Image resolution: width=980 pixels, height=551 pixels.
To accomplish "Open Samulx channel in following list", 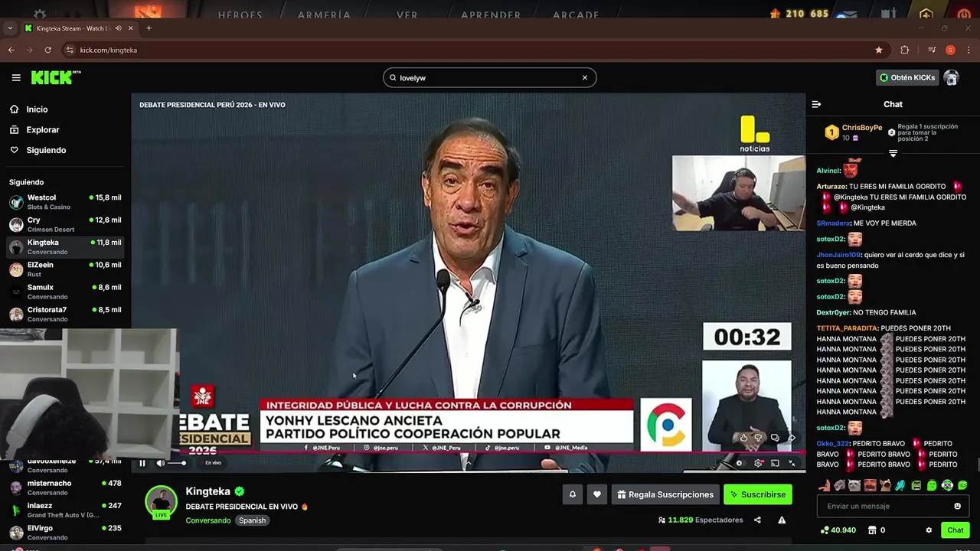I will tap(65, 292).
